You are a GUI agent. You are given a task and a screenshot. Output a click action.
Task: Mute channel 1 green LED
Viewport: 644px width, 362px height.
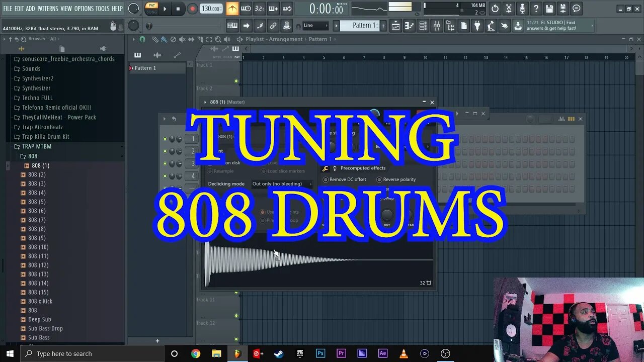(165, 139)
